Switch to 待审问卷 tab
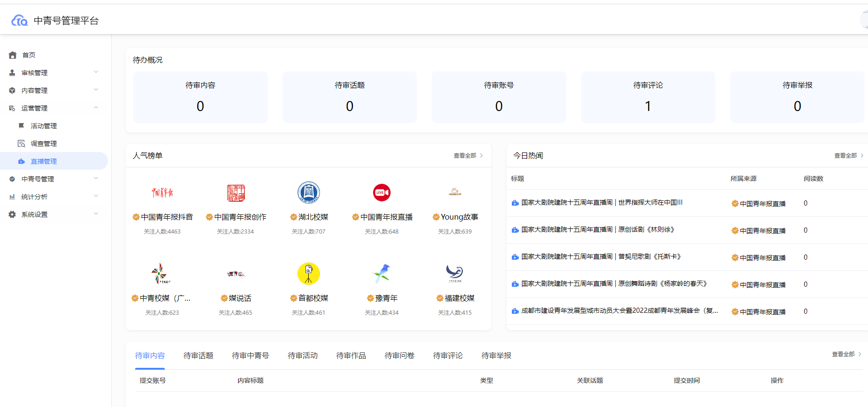 point(400,356)
